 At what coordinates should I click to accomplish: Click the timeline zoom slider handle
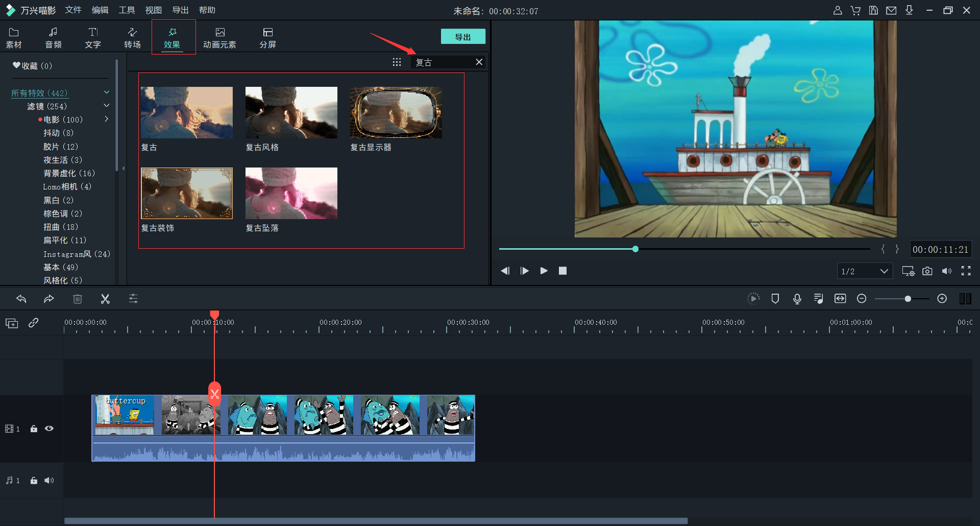point(908,299)
